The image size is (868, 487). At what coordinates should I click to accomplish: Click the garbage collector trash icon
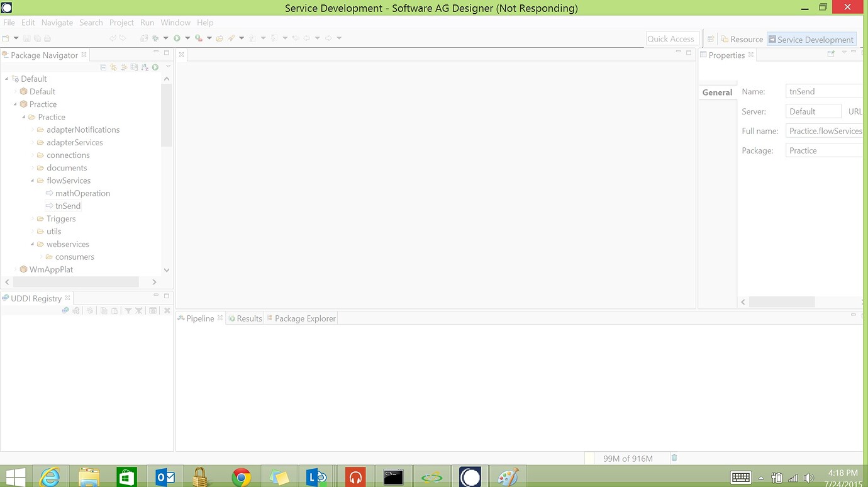674,458
